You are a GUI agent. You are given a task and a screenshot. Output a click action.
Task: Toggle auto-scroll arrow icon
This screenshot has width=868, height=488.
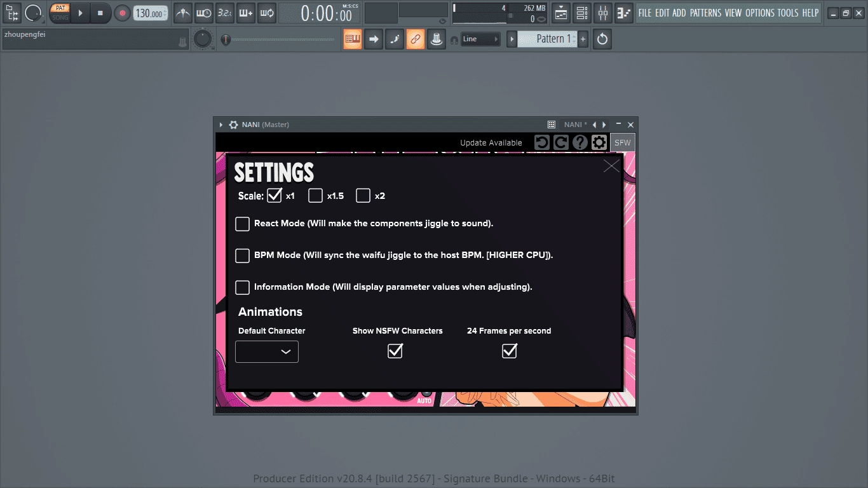pyautogui.click(x=374, y=39)
